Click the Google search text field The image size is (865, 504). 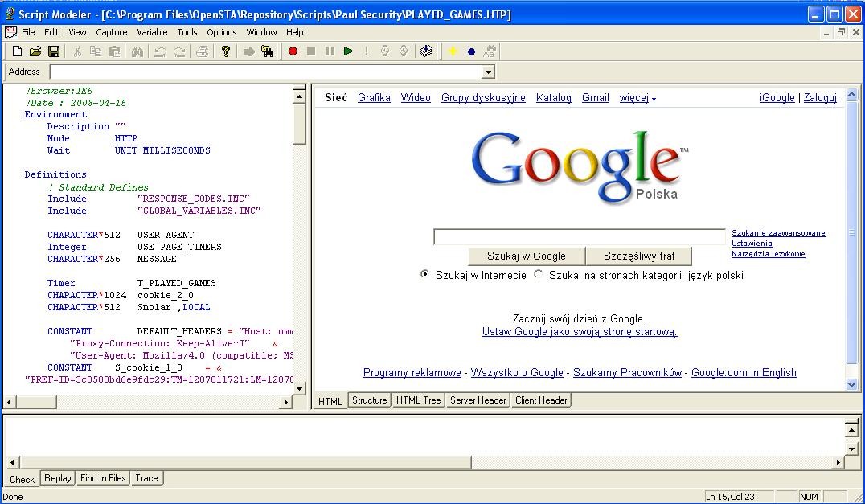(580, 236)
